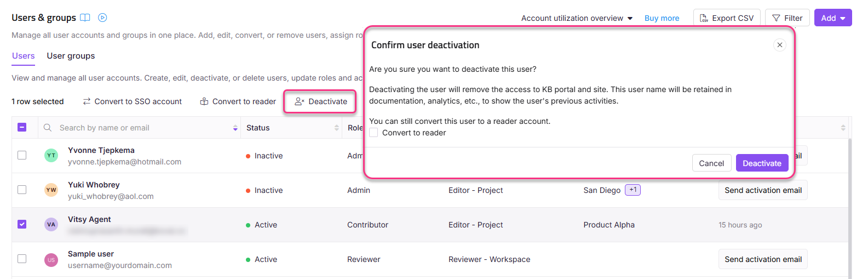Close the Confirm user deactivation dialog

(x=780, y=45)
